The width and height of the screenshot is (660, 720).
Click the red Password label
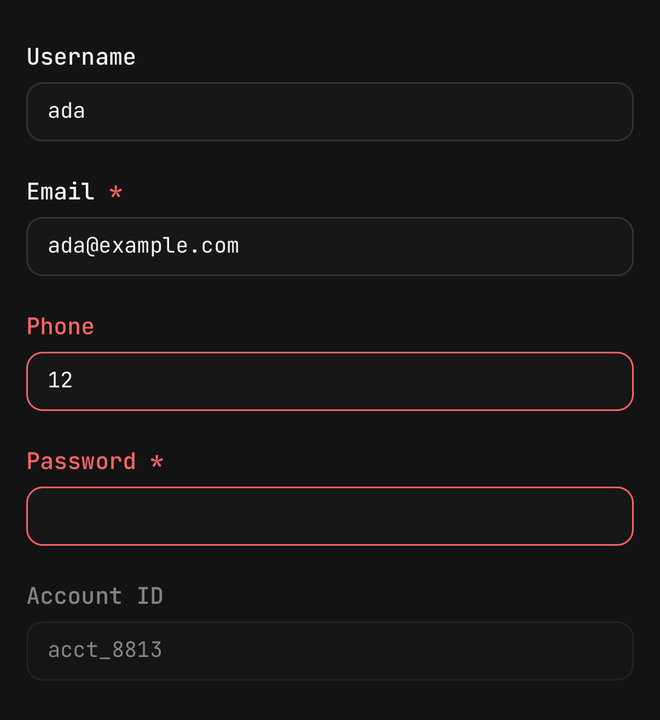pyautogui.click(x=81, y=461)
